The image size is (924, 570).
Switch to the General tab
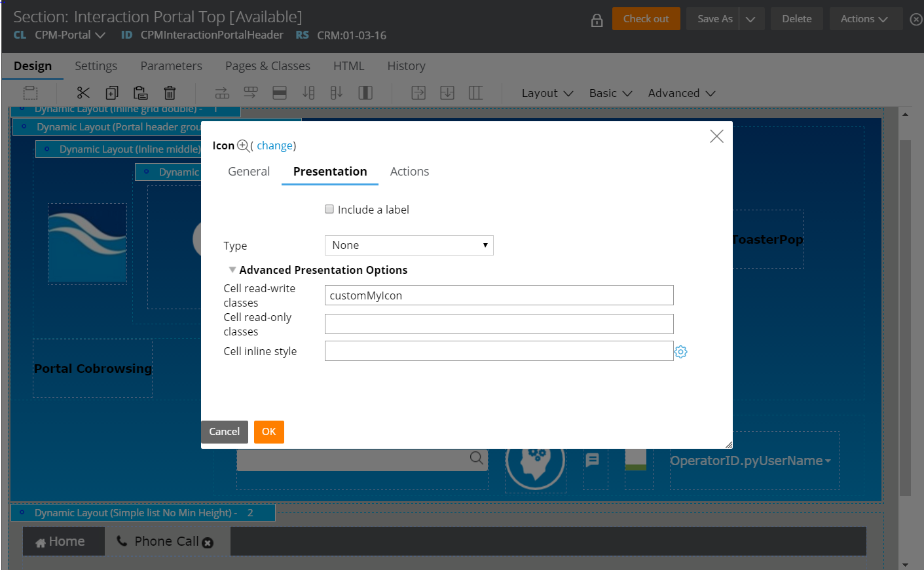[249, 172]
